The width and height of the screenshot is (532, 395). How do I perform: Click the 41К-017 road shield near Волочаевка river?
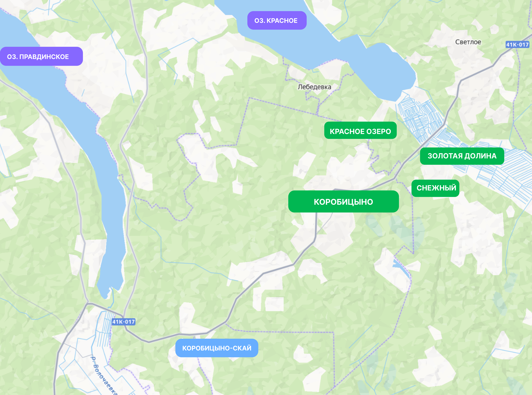123,322
